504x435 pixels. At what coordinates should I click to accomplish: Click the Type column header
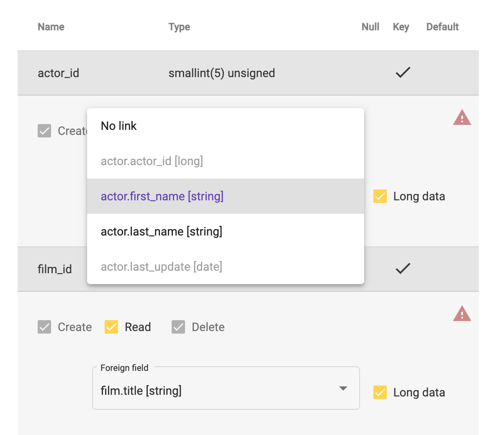[x=179, y=27]
